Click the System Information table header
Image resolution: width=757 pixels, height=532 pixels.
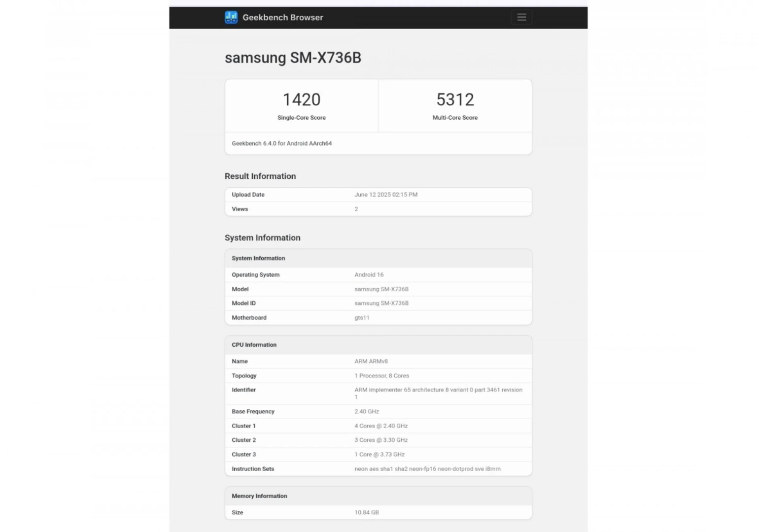coord(258,258)
